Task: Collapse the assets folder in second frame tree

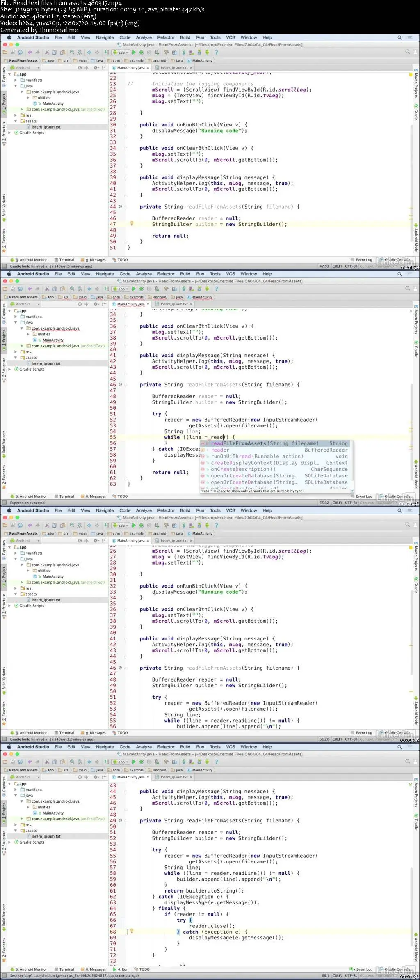Action: (x=16, y=358)
